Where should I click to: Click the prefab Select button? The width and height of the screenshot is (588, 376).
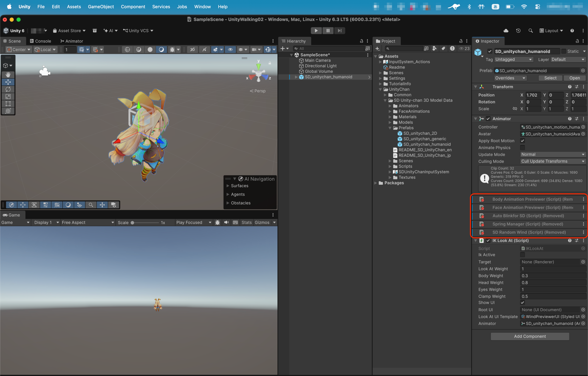click(x=550, y=78)
